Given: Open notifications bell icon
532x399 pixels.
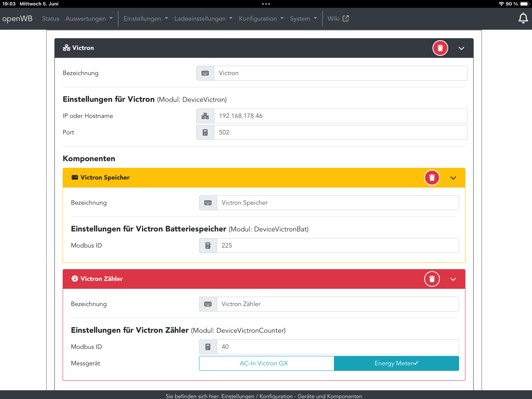Looking at the screenshot, I should click(x=522, y=19).
